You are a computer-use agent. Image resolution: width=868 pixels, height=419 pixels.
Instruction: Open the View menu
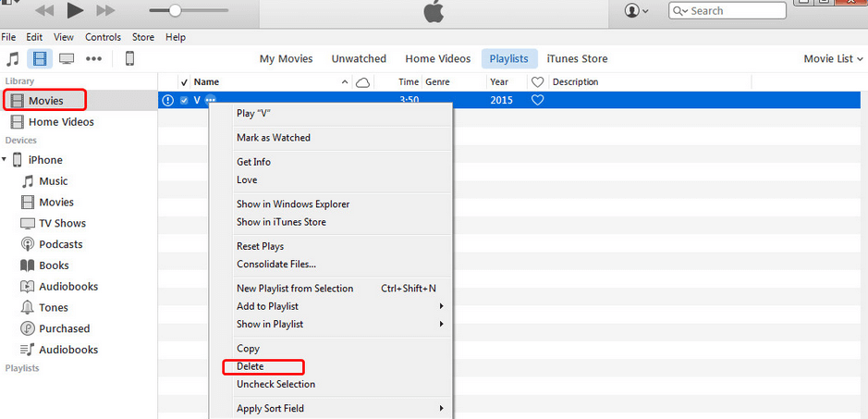click(x=64, y=37)
